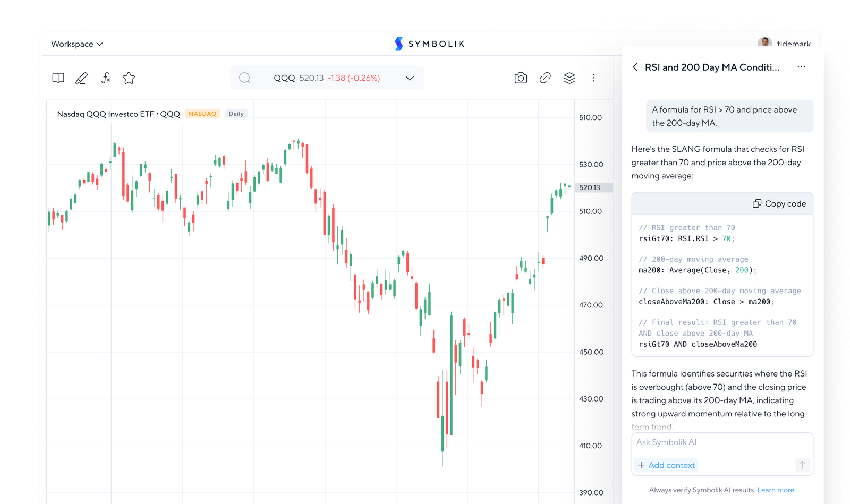
Task: Click the Add context button
Action: coord(666,465)
